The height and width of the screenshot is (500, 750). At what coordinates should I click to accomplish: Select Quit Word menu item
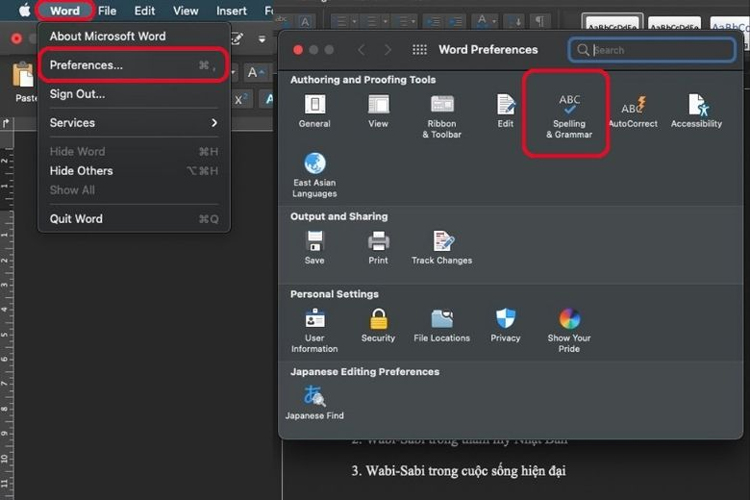pos(76,219)
